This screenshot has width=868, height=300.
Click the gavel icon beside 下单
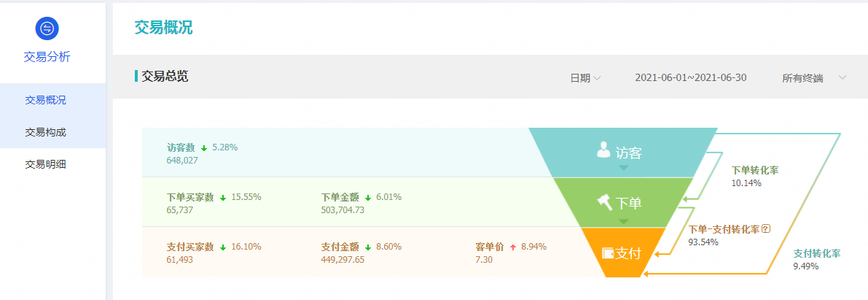coord(605,202)
